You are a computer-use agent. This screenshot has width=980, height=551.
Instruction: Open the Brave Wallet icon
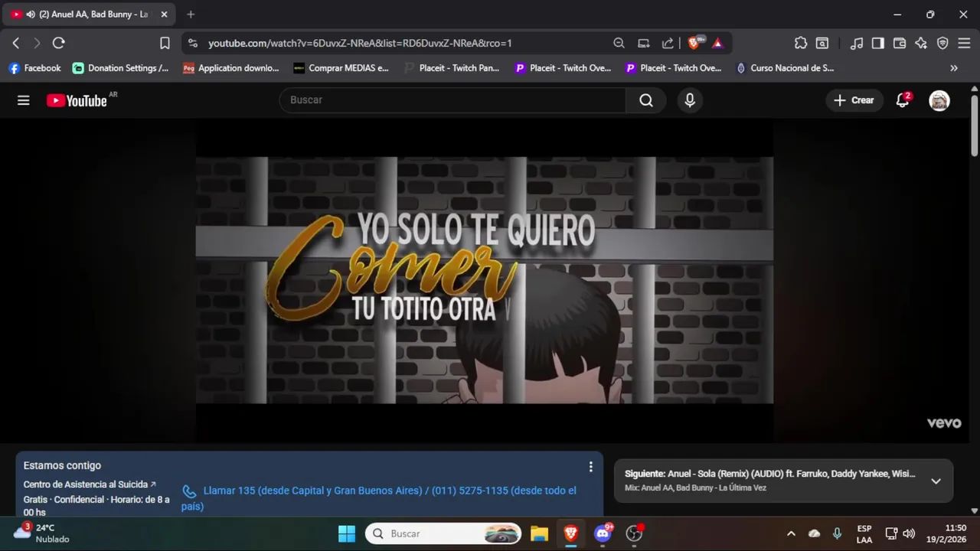[x=900, y=43]
